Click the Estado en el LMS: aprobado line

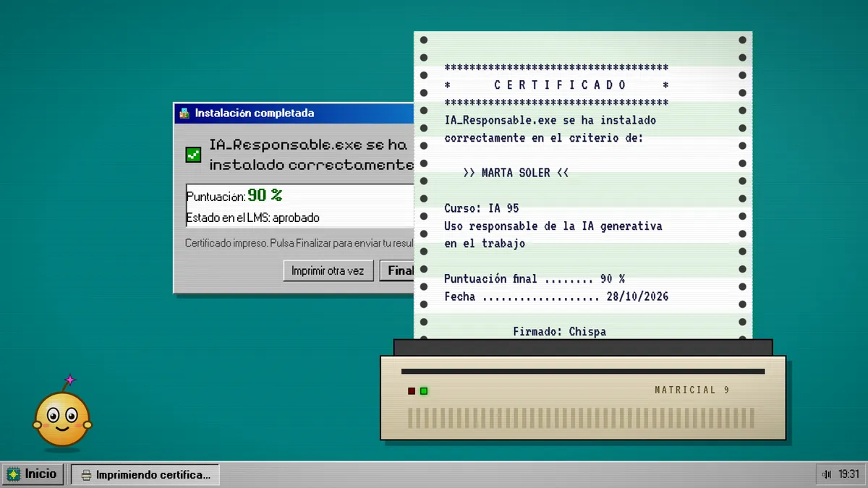coord(252,218)
